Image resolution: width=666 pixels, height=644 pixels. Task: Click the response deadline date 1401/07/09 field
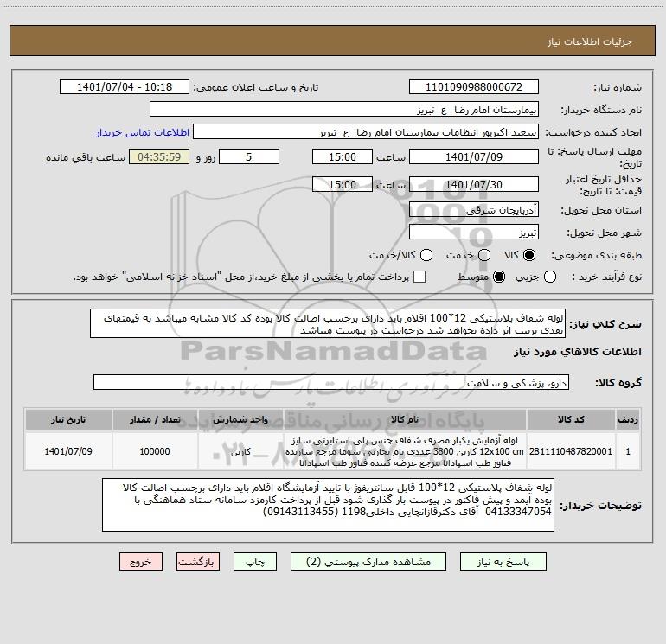474,156
